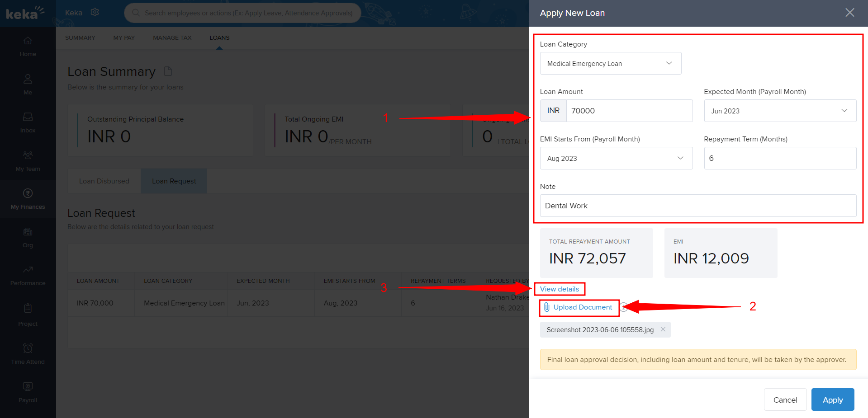The image size is (868, 418).
Task: Switch to the My Pay tab
Action: coord(124,38)
